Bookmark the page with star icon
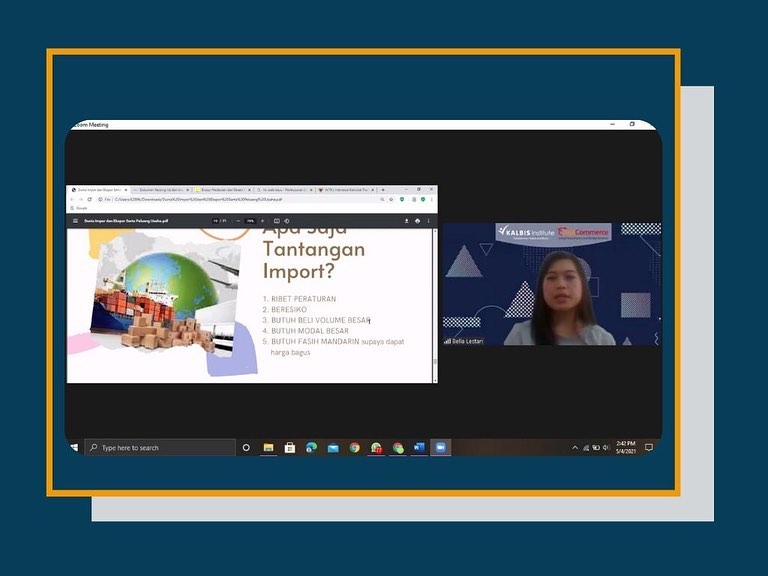 pyautogui.click(x=391, y=199)
